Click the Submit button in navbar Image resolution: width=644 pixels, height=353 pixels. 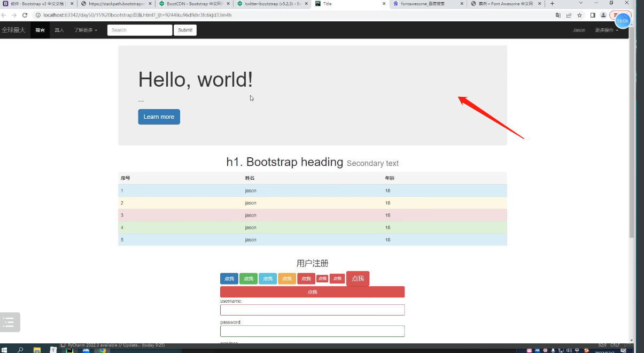(185, 30)
